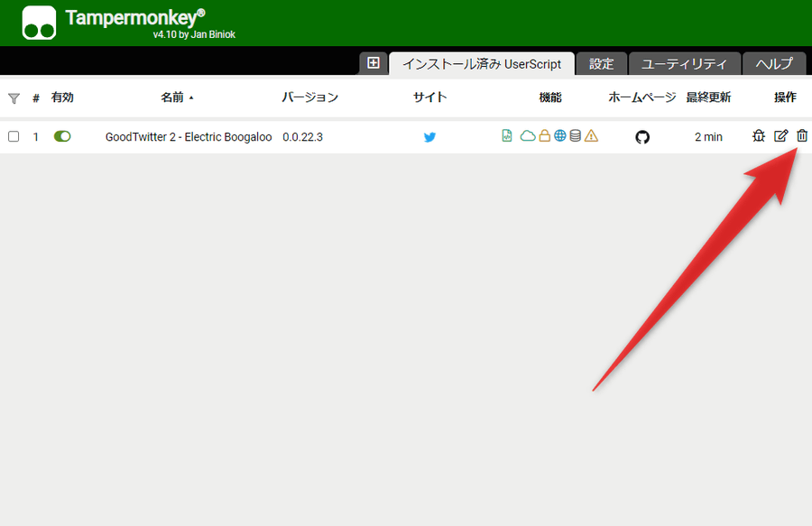The image size is (812, 526).
Task: Click the warning triangle feature icon
Action: point(591,135)
